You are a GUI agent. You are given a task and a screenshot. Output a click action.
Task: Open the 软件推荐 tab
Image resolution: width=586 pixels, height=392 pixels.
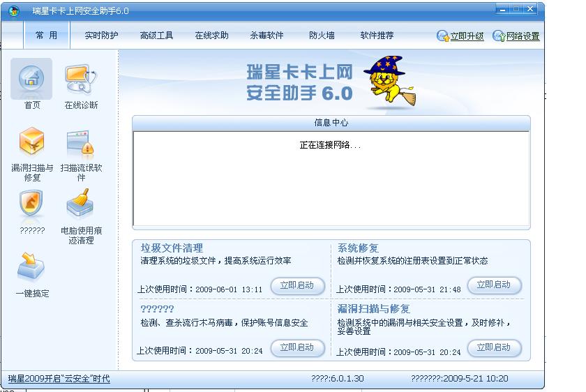[377, 36]
